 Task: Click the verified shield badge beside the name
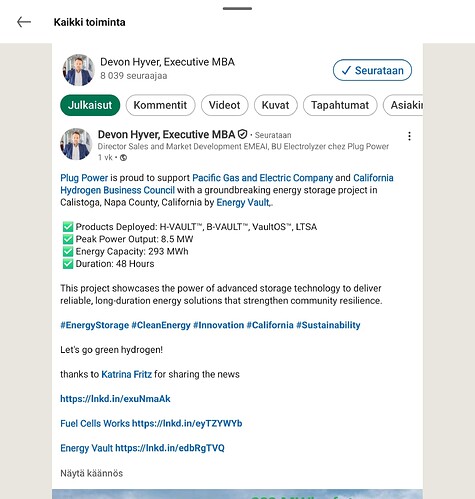pos(242,134)
